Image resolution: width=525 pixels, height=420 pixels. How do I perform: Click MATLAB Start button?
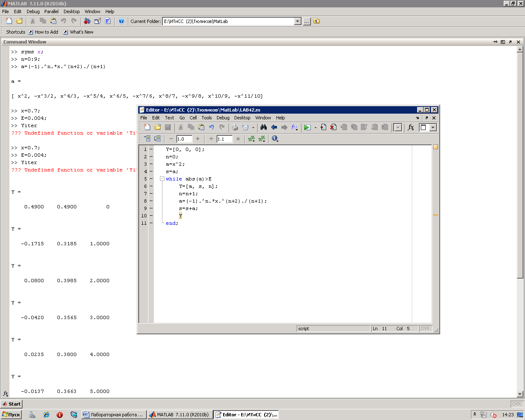[x=11, y=404]
